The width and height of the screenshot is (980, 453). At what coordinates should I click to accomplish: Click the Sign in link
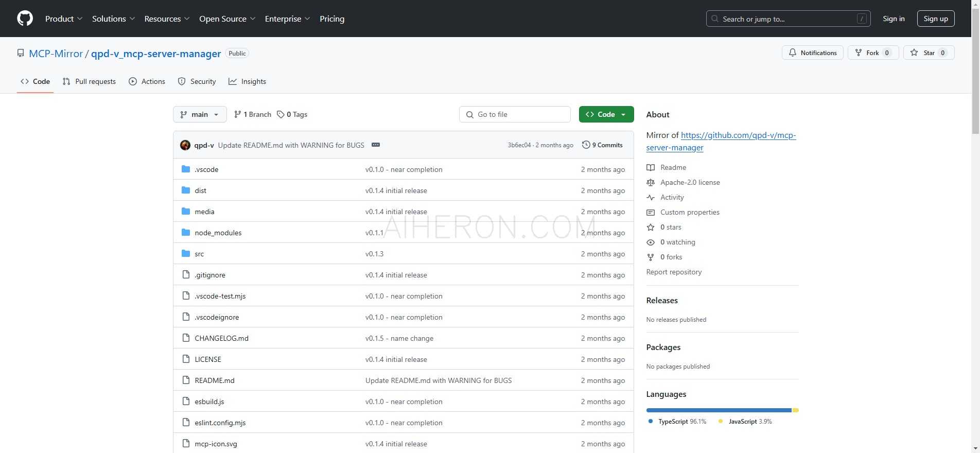click(894, 19)
